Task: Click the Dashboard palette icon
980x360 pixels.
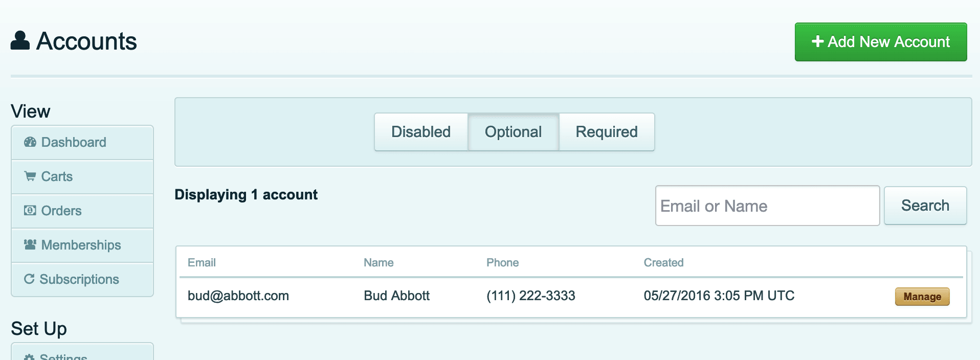Action: (30, 142)
